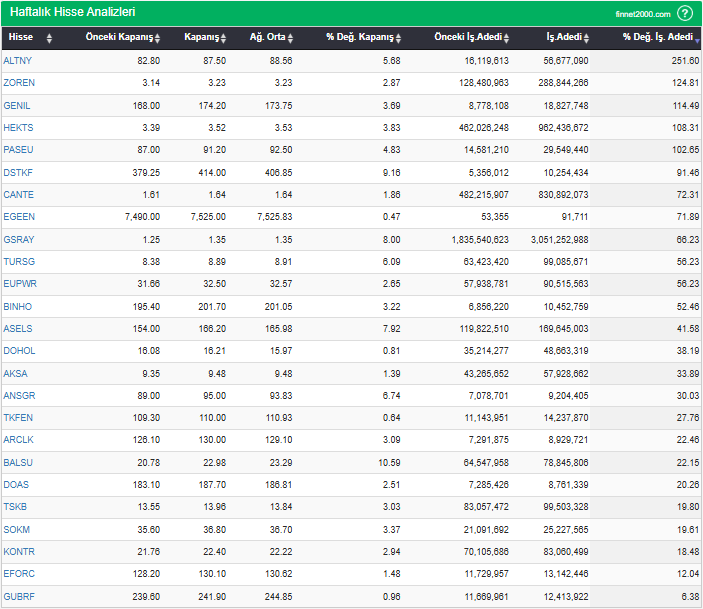703x609 pixels.
Task: Open the ALTNY stock link
Action: coord(18,61)
